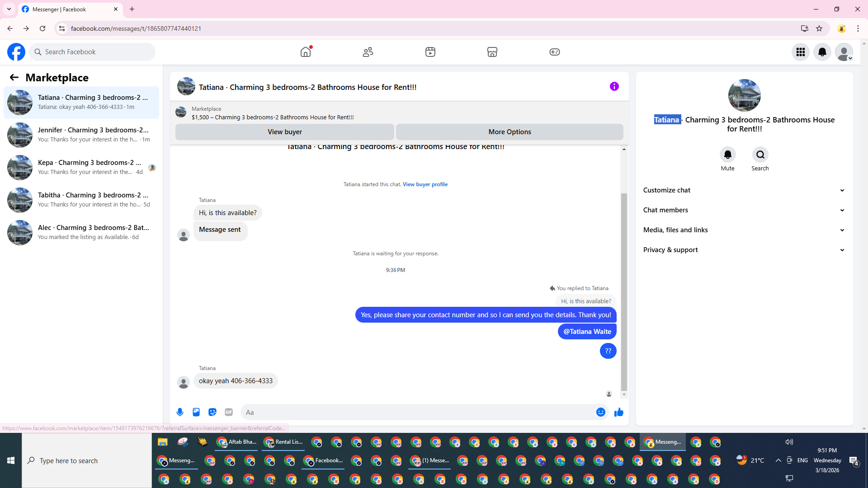Viewport: 868px width, 488px height.
Task: Open the Facebook menu grid icon
Action: 801,52
